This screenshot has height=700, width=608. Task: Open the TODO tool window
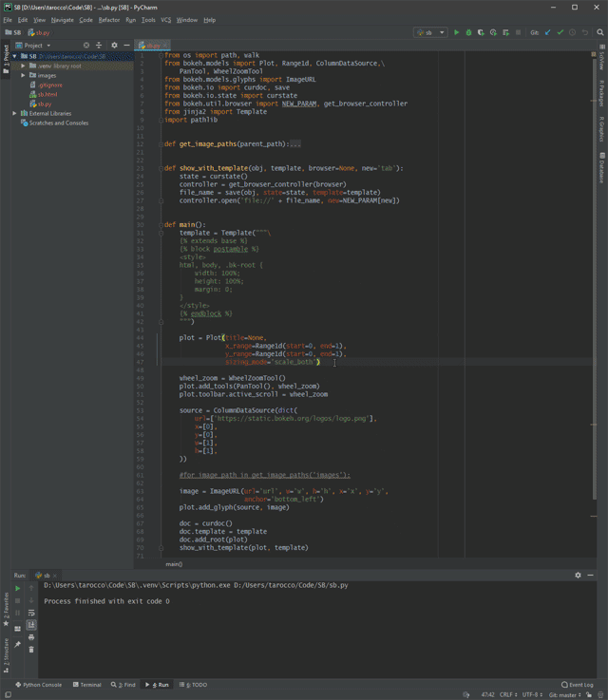193,685
